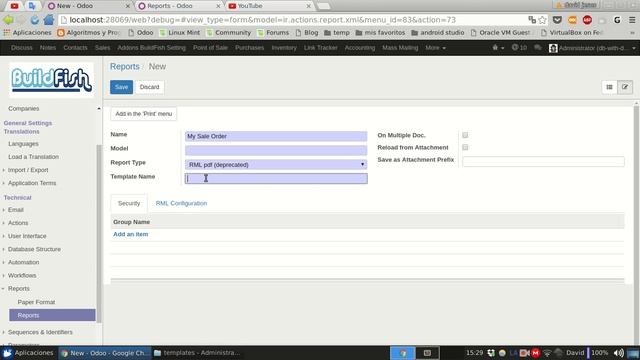Save the new report

[121, 87]
